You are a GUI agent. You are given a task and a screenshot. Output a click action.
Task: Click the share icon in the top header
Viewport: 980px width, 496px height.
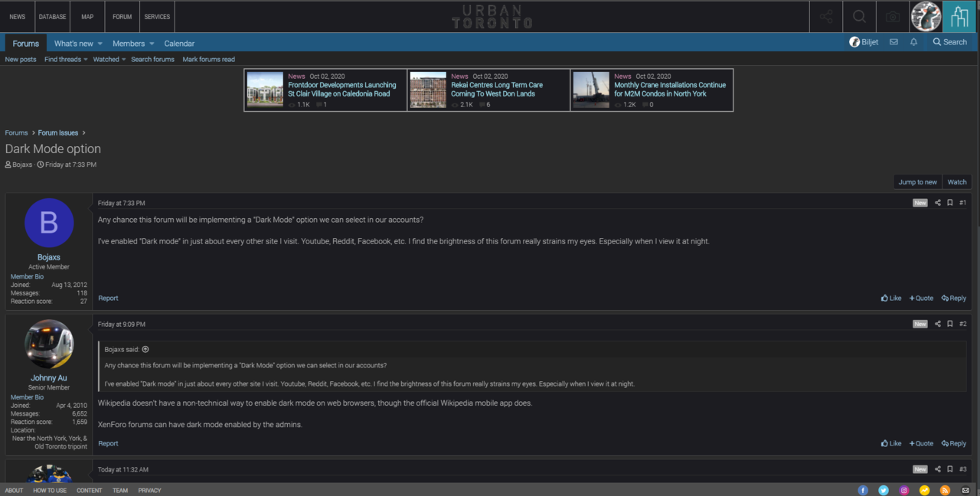826,17
